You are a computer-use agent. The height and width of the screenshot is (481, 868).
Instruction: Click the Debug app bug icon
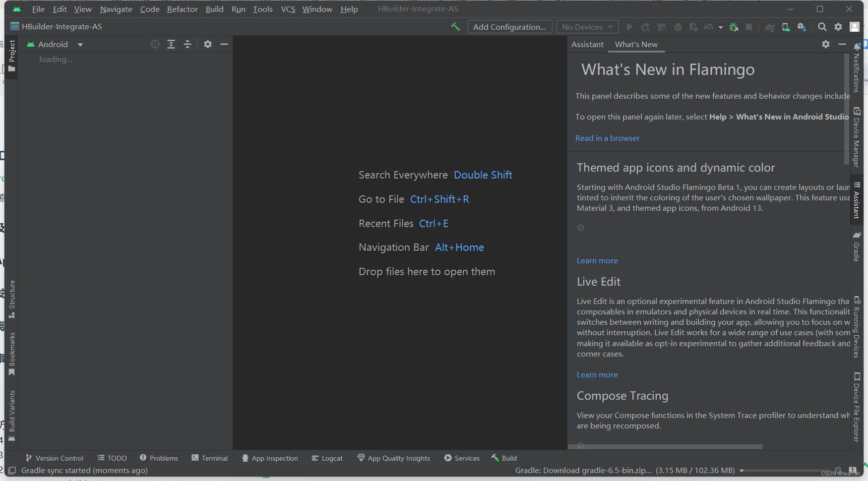click(678, 27)
